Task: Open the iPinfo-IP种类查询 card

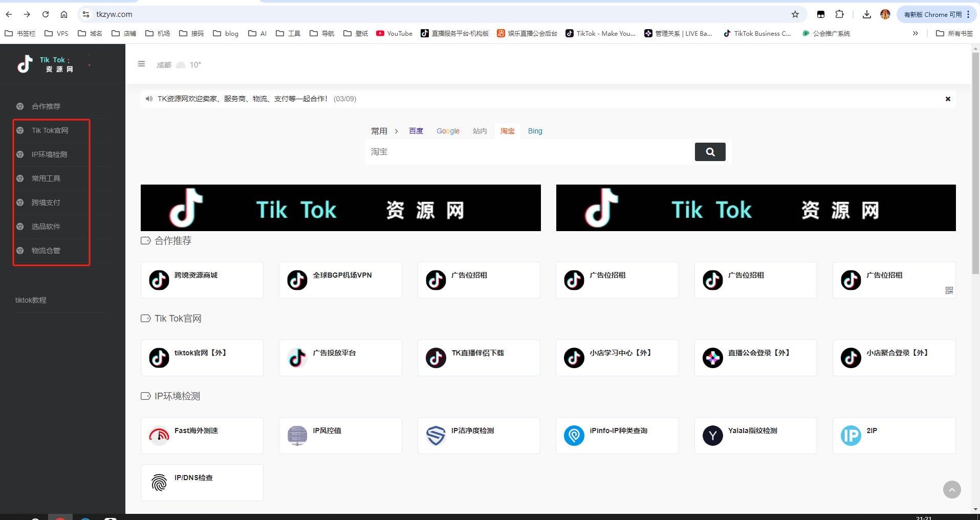Action: click(617, 436)
